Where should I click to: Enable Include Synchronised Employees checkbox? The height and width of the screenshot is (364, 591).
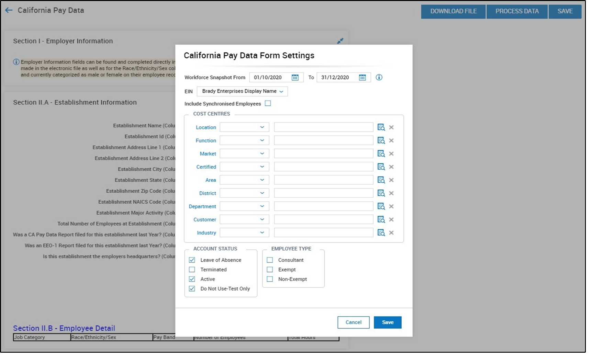pyautogui.click(x=268, y=103)
